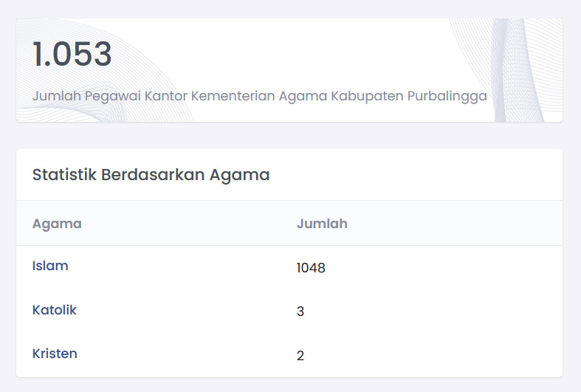Screen dimensions: 581x392
Task: Click the word Agama in the card title
Action: (x=239, y=175)
